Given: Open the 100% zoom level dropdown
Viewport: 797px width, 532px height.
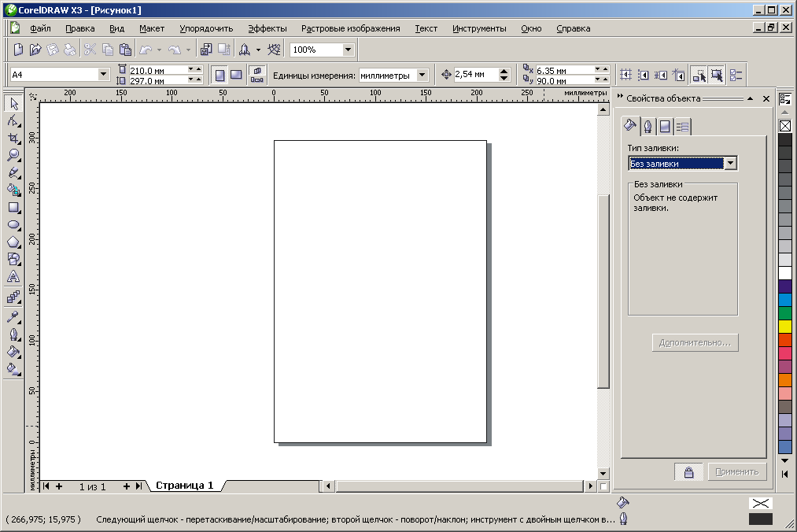Looking at the screenshot, I should click(x=349, y=50).
